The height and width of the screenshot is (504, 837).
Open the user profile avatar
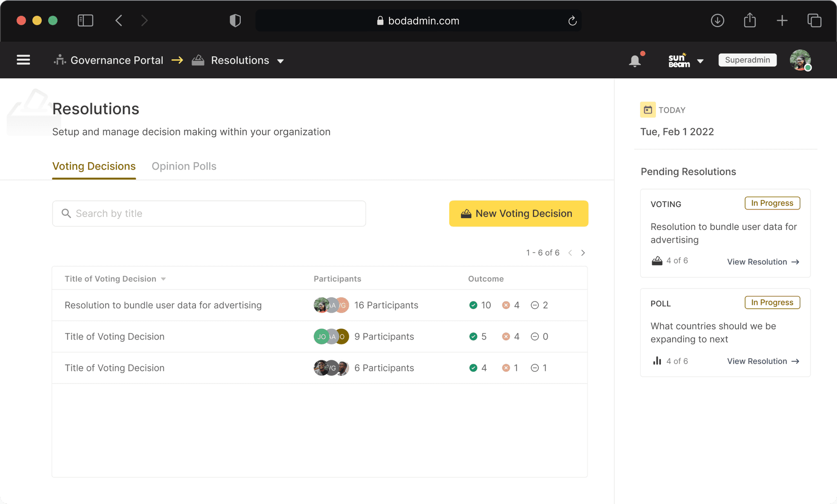point(800,60)
